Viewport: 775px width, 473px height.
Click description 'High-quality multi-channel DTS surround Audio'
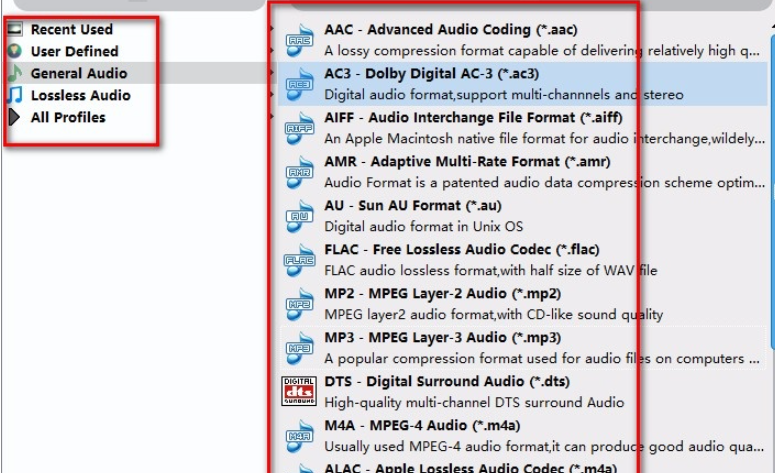[474, 403]
